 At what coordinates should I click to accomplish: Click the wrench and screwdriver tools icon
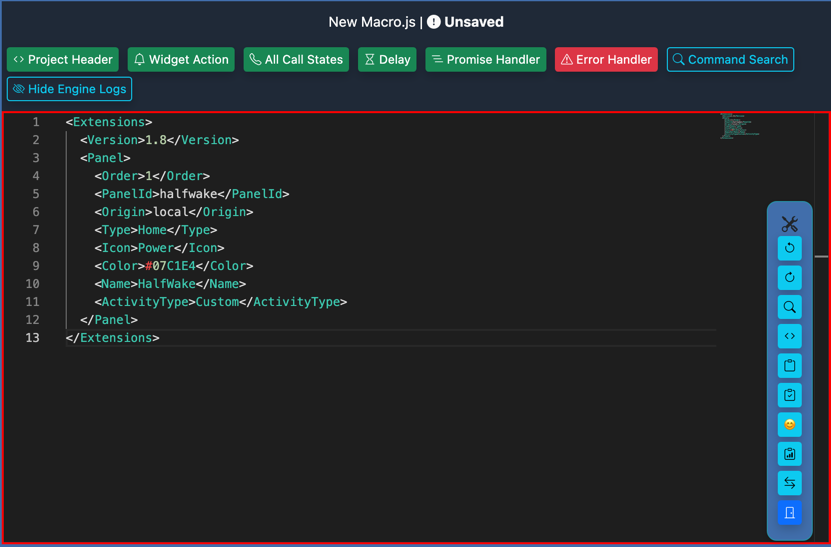pos(789,223)
